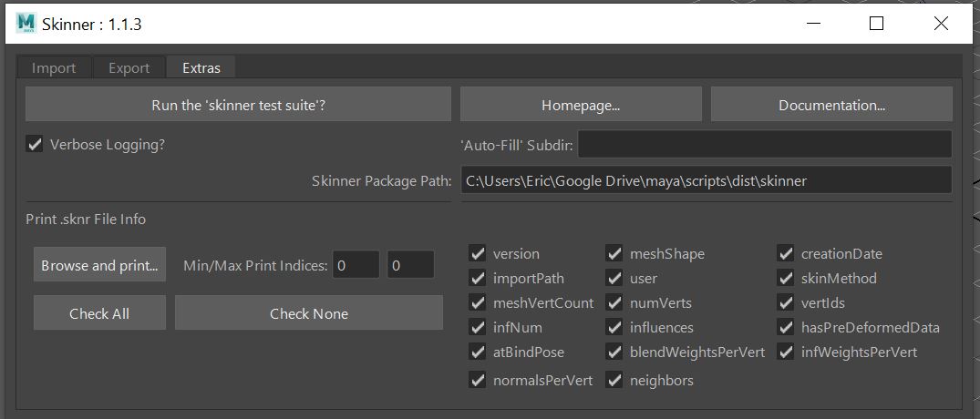Click Browse and print... button

pyautogui.click(x=99, y=265)
